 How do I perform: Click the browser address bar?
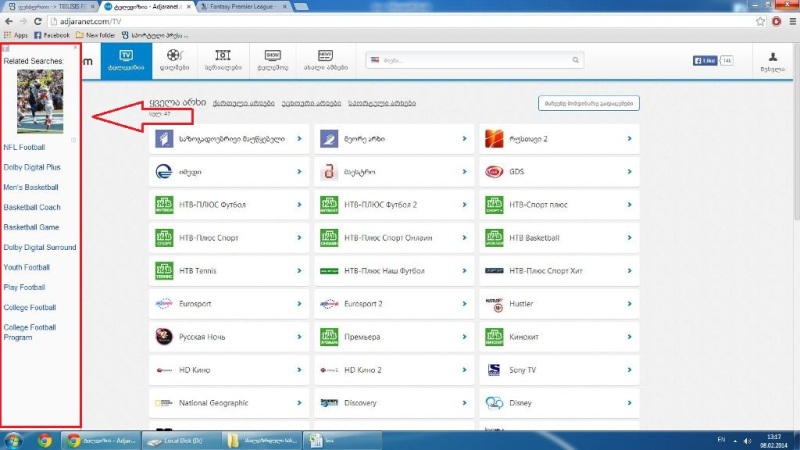click(401, 21)
